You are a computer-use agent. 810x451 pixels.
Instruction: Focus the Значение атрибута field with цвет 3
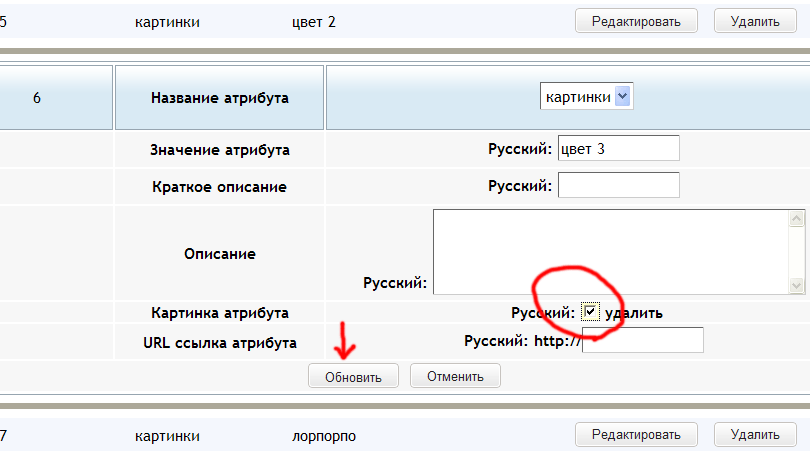click(618, 149)
